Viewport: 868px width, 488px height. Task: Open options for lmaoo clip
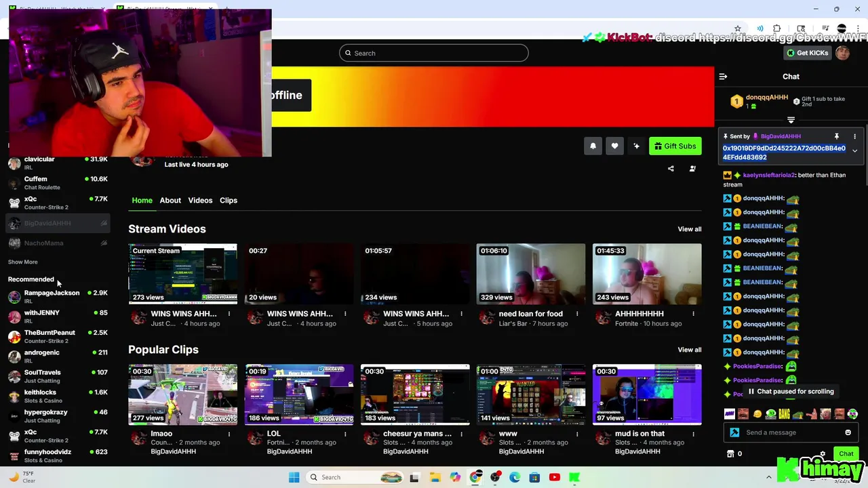pyautogui.click(x=229, y=434)
